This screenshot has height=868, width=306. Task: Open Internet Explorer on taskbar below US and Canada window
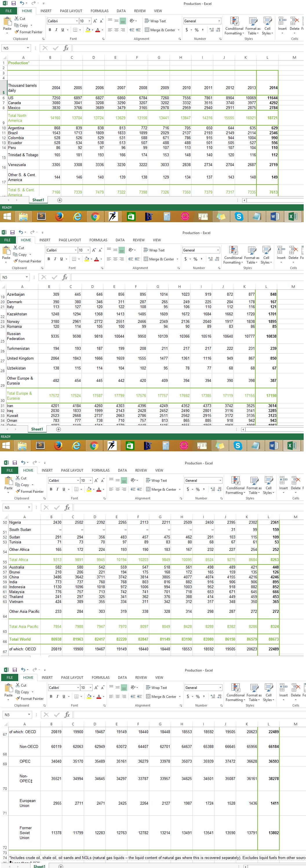(x=77, y=216)
